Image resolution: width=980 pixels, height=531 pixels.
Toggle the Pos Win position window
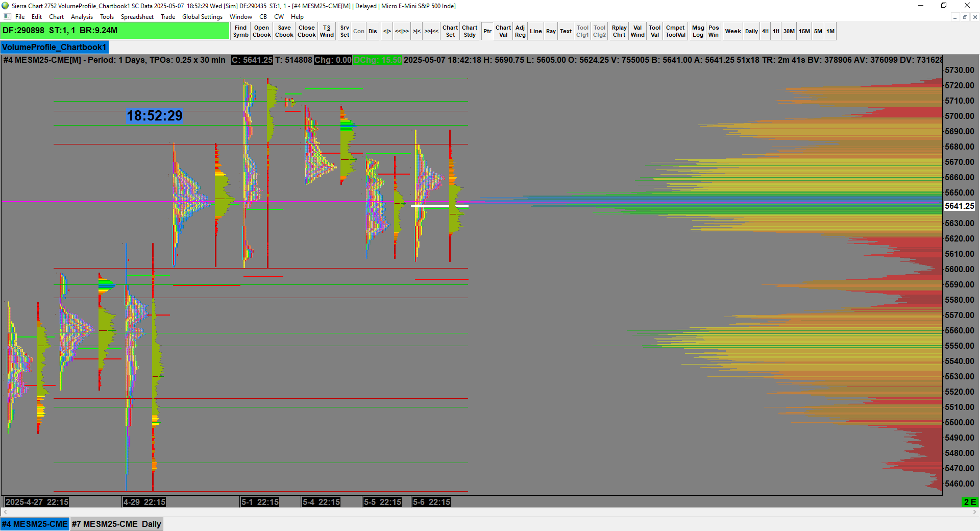(x=714, y=31)
